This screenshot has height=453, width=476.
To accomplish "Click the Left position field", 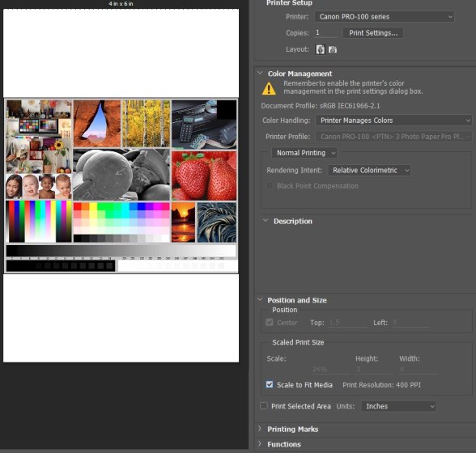I will 411,323.
